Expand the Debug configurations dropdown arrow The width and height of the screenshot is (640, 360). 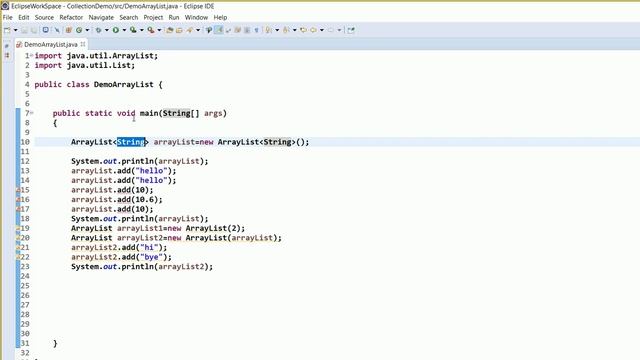click(x=107, y=30)
